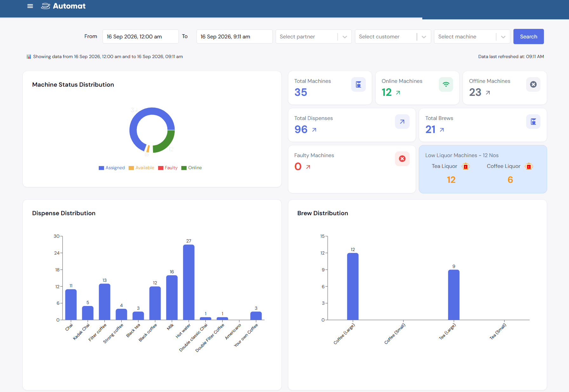The height and width of the screenshot is (392, 569).
Task: Click the Machine Status Distribution heading
Action: (73, 84)
